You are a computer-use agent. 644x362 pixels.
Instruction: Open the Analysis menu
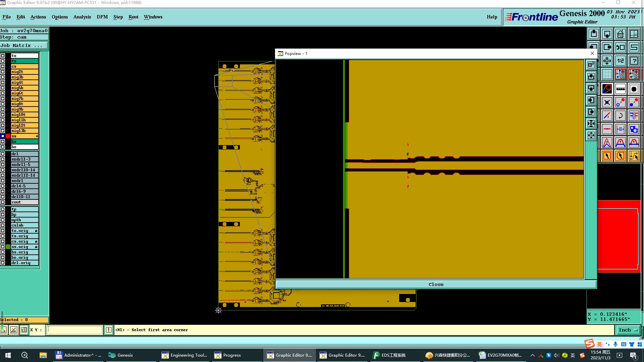(82, 17)
